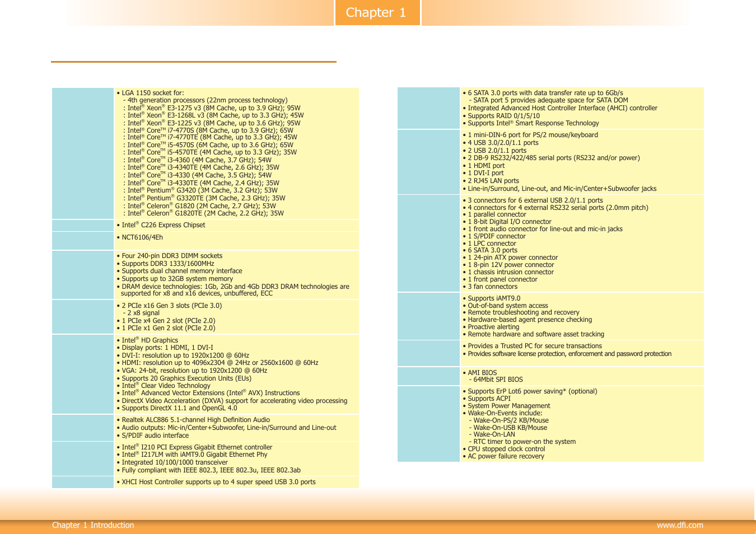Click the www.dfi.com footer link
This screenshot has height=534, width=756.
[x=680, y=525]
